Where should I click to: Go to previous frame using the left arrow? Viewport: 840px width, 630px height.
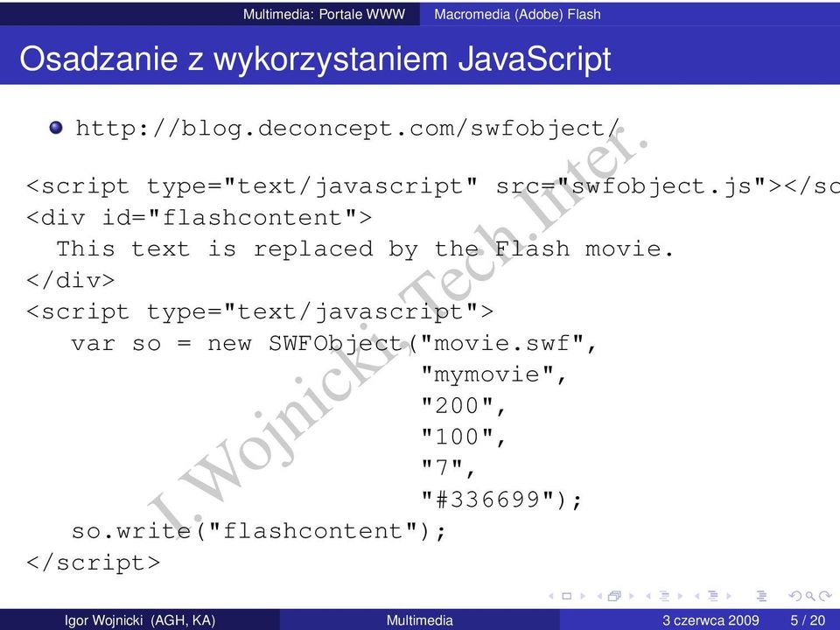[599, 596]
